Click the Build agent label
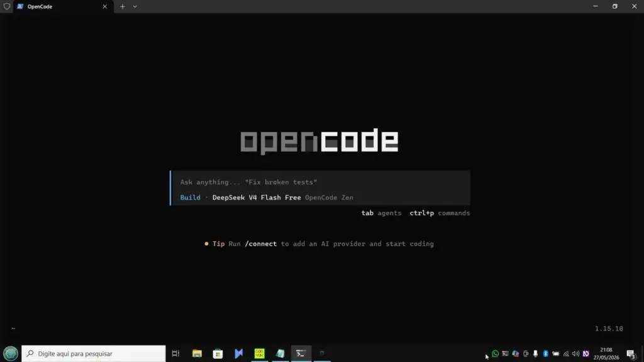This screenshot has height=362, width=644. (x=190, y=197)
